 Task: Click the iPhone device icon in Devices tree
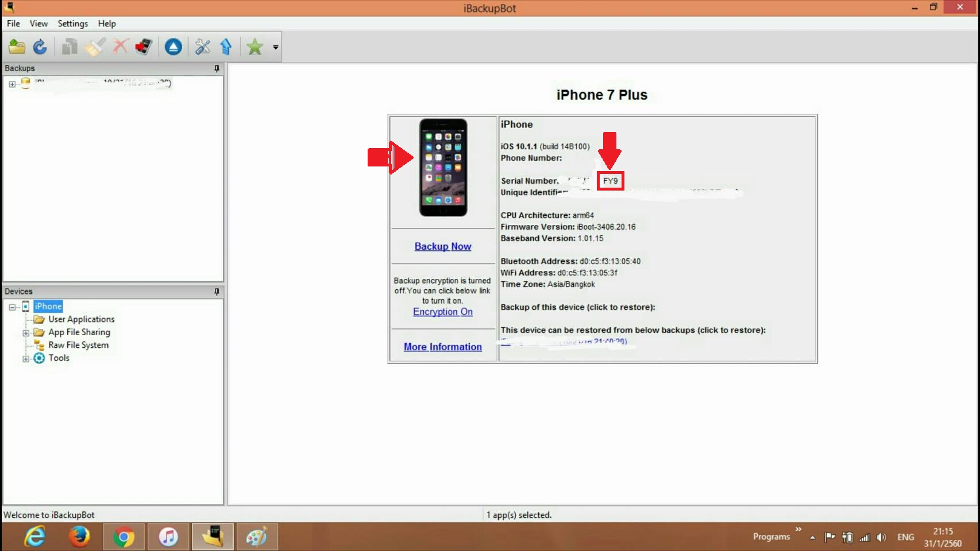tap(25, 306)
